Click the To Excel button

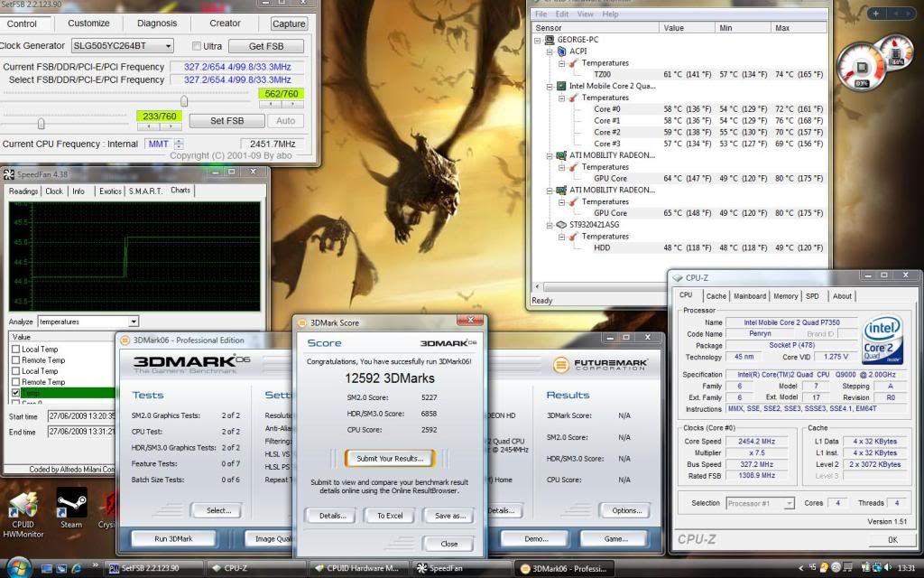click(x=390, y=516)
